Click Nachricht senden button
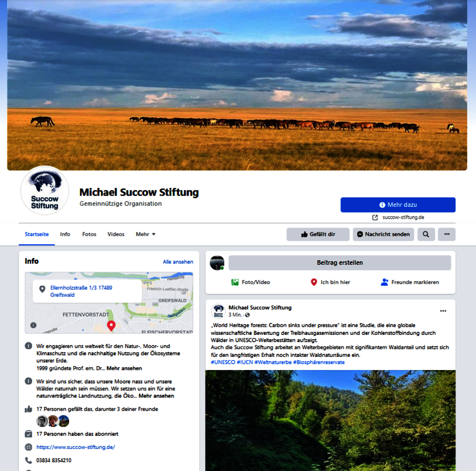476x471 pixels. tap(383, 234)
